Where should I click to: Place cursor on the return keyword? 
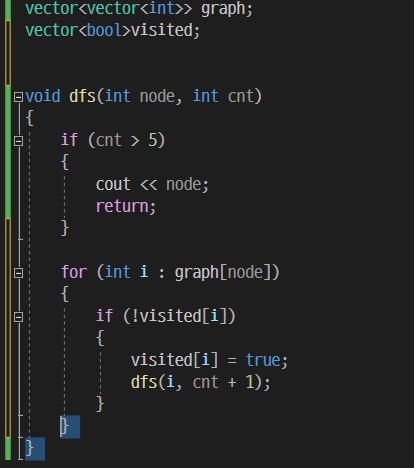tap(122, 206)
